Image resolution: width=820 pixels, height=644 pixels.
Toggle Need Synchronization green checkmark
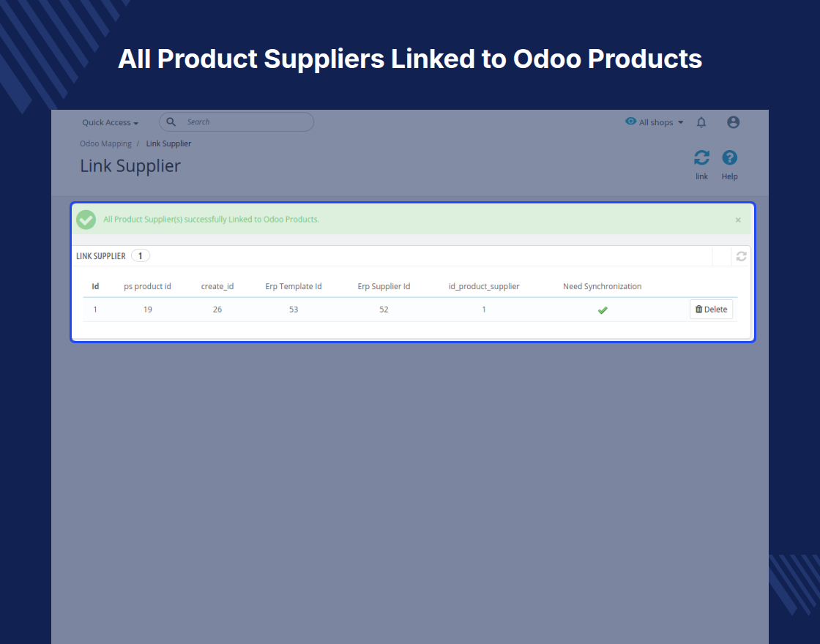pyautogui.click(x=603, y=310)
